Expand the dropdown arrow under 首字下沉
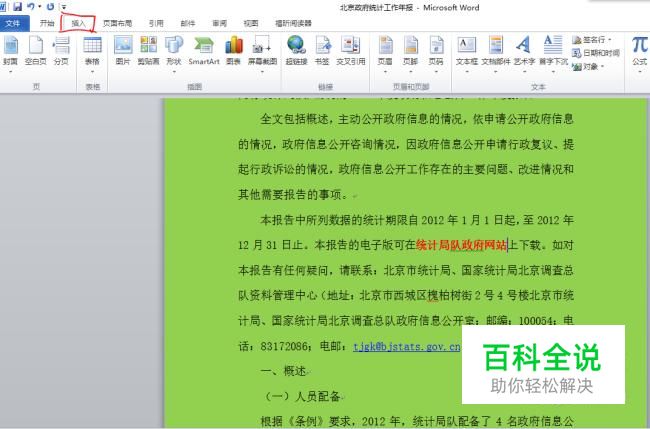This screenshot has height=429, width=650. (x=553, y=72)
